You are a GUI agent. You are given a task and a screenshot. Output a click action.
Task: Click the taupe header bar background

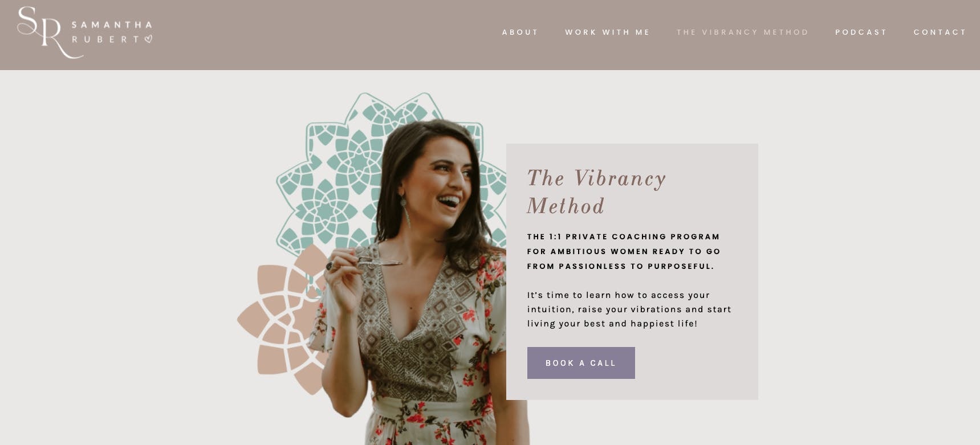point(319,35)
